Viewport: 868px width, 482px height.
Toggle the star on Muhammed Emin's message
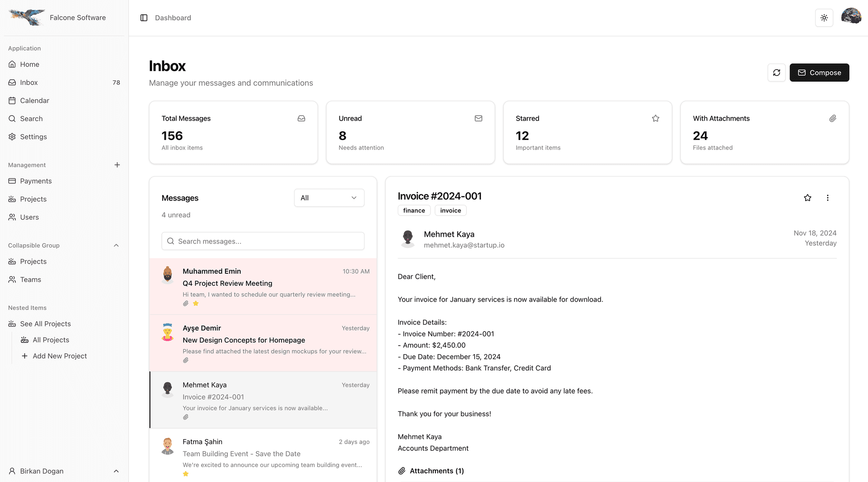coord(195,303)
